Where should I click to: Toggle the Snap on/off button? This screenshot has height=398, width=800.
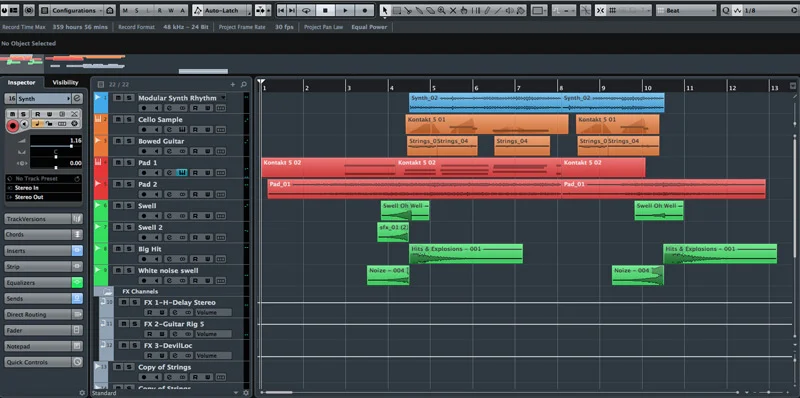click(x=601, y=10)
